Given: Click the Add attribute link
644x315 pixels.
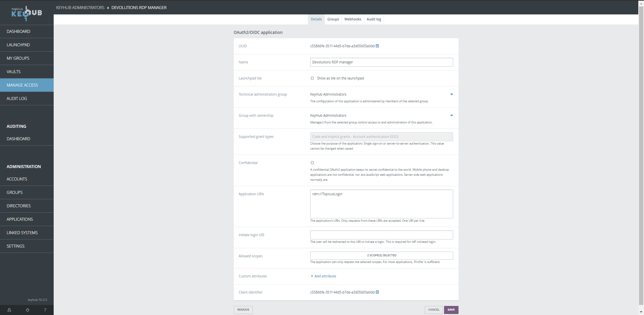Looking at the screenshot, I should coord(323,276).
